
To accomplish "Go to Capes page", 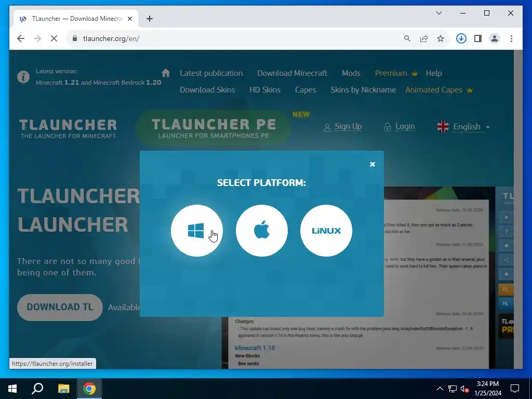I will [x=305, y=90].
